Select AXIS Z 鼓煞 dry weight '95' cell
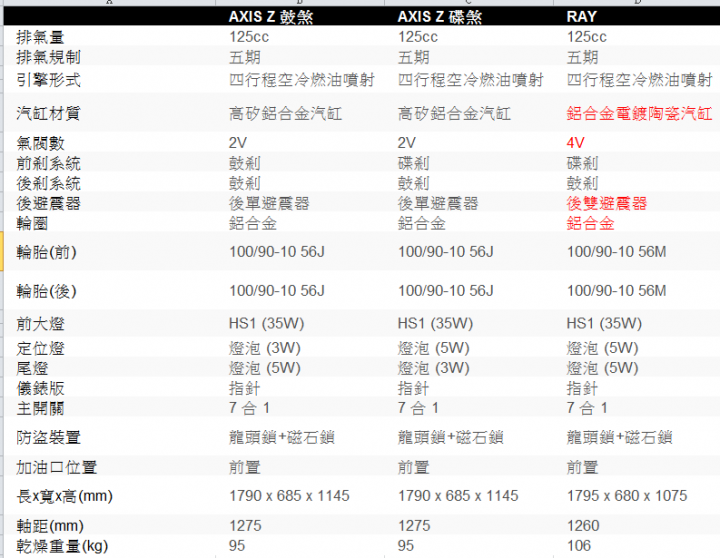The width and height of the screenshot is (720, 558). click(x=237, y=546)
